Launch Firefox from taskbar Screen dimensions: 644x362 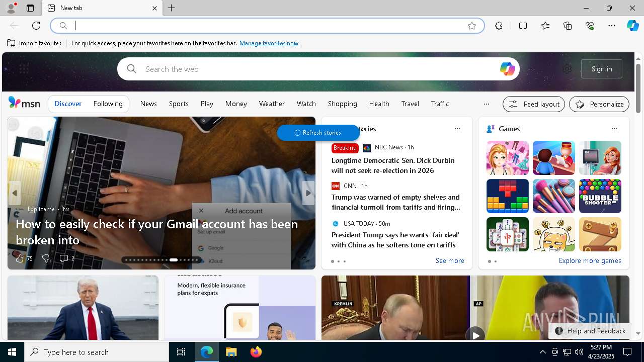click(256, 352)
